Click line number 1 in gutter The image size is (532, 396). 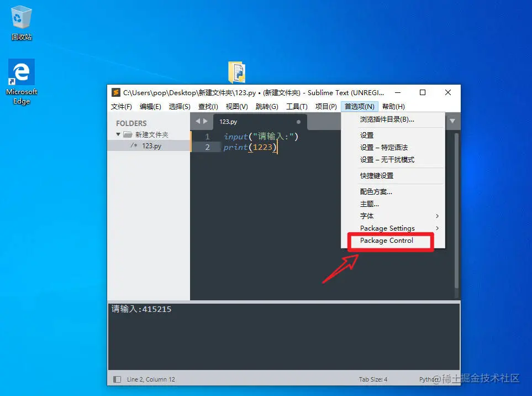(207, 137)
